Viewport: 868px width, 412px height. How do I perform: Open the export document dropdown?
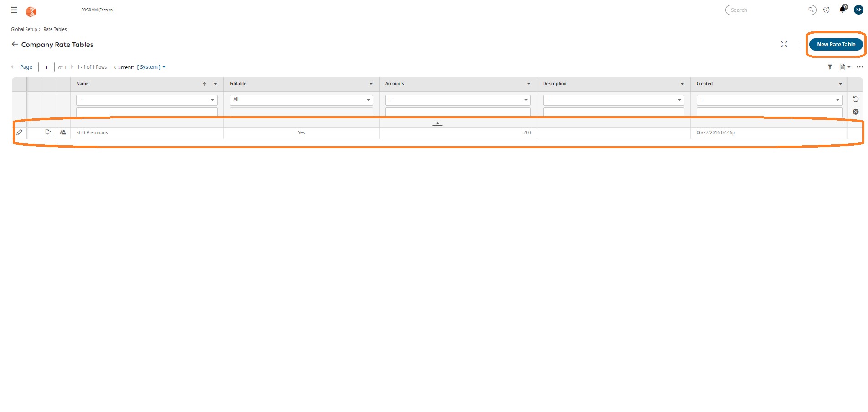[844, 67]
